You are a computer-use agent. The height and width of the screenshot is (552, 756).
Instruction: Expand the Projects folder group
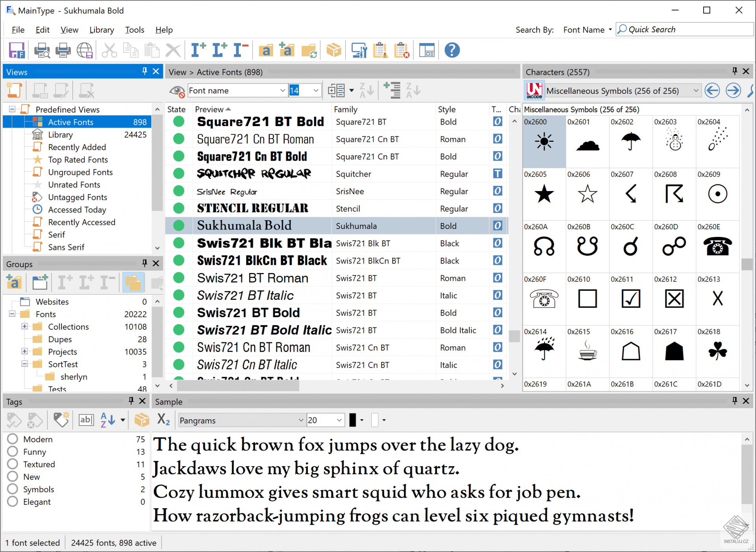pos(24,351)
